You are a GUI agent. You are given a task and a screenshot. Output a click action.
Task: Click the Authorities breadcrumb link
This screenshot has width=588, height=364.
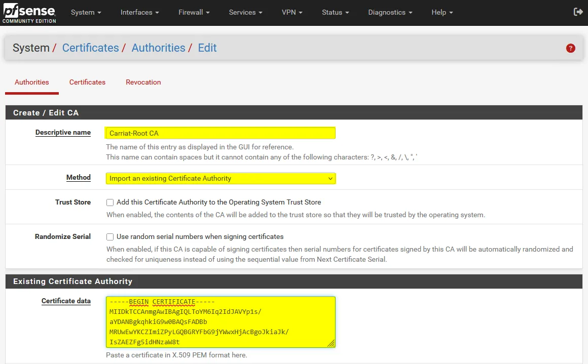[158, 48]
